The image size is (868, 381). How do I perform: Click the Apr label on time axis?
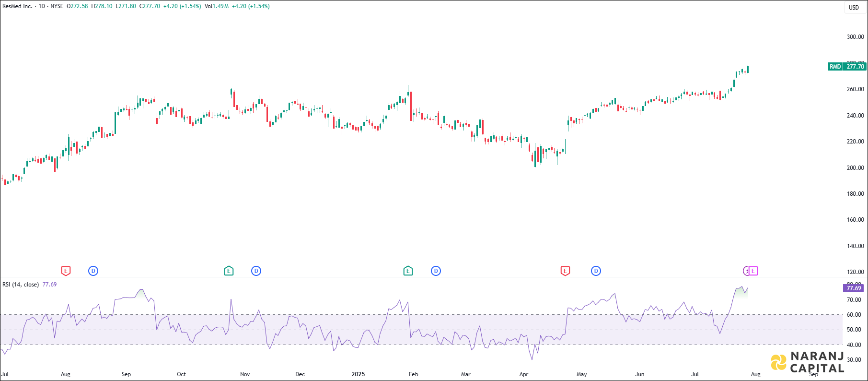point(524,374)
